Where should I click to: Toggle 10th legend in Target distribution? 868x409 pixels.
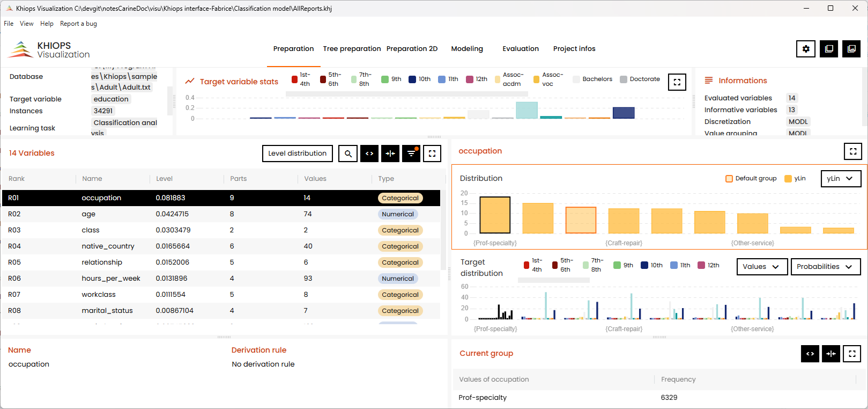click(x=652, y=265)
